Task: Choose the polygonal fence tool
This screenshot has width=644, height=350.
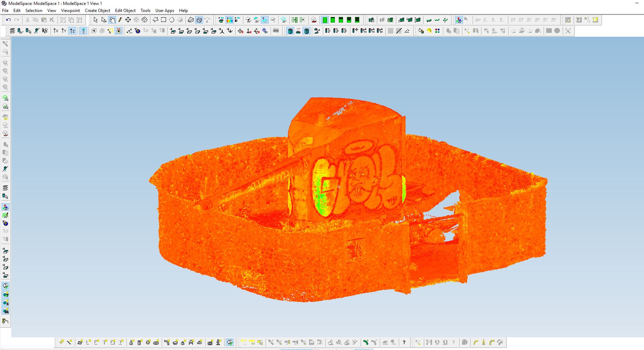Action: pyautogui.click(x=155, y=20)
